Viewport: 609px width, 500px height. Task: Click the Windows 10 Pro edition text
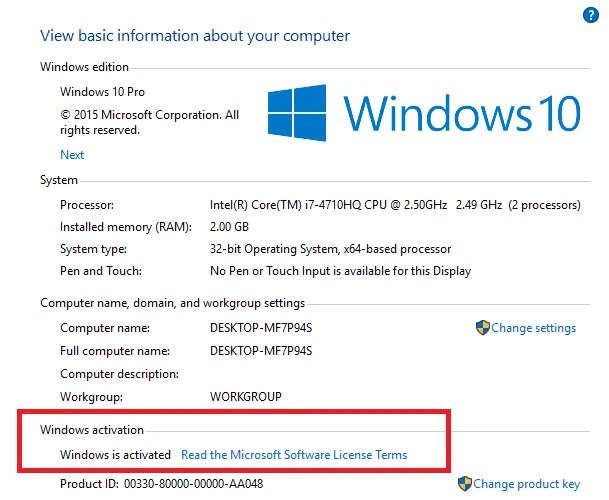(x=102, y=92)
